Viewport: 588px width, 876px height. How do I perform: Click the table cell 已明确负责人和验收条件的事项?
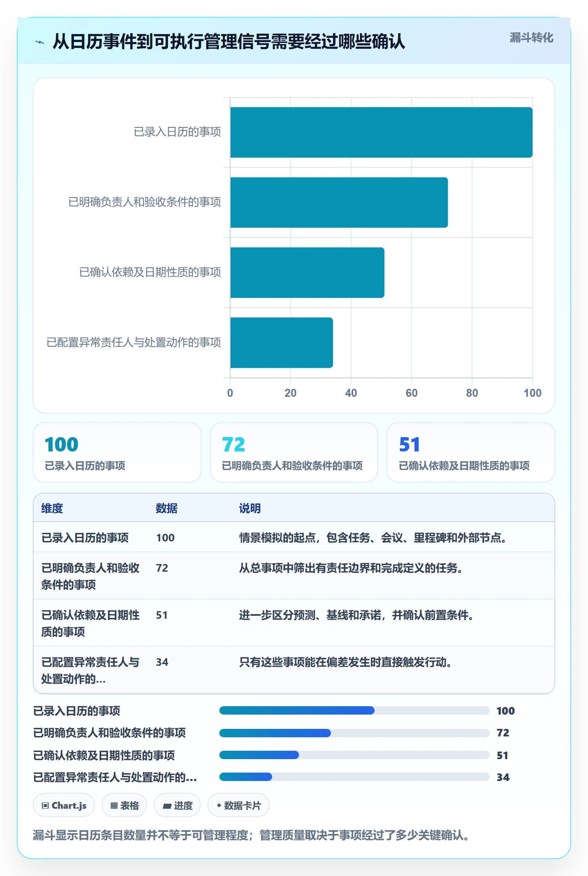point(90,576)
